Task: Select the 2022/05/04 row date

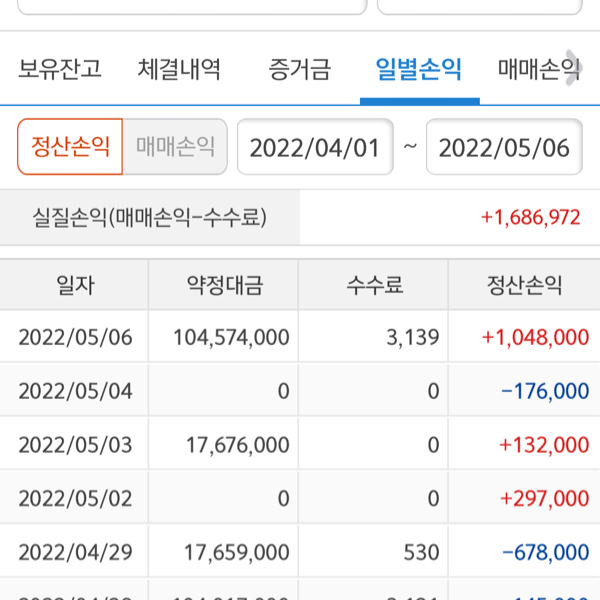Action: pyautogui.click(x=75, y=391)
